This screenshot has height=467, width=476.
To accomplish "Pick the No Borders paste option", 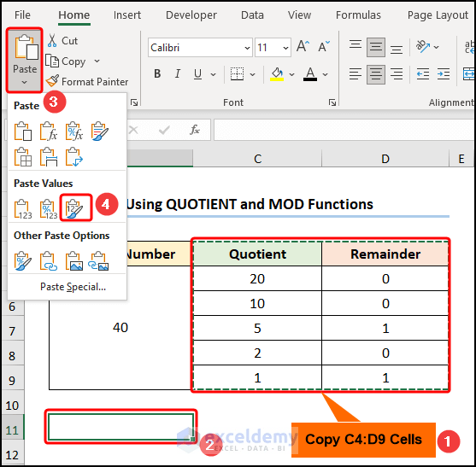I will pos(23,157).
